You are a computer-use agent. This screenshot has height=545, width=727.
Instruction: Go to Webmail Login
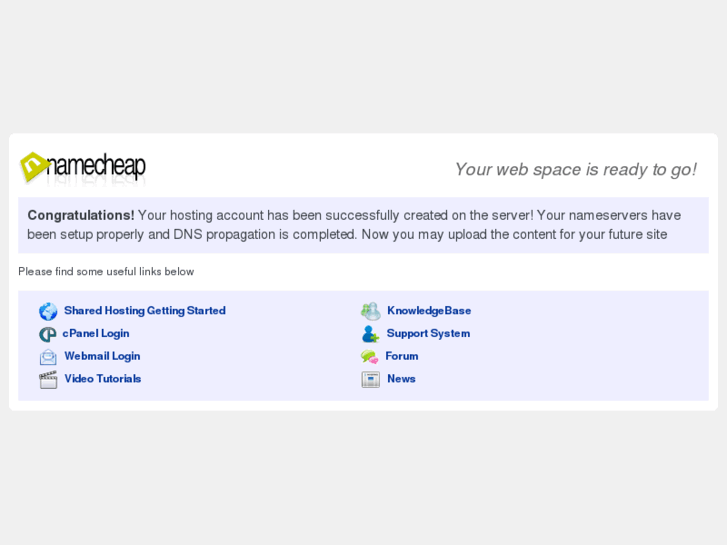102,356
